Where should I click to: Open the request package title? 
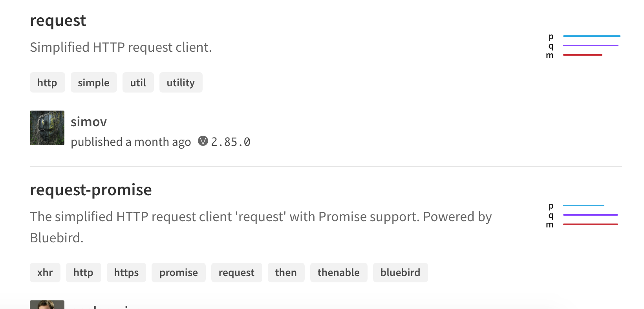click(x=58, y=21)
